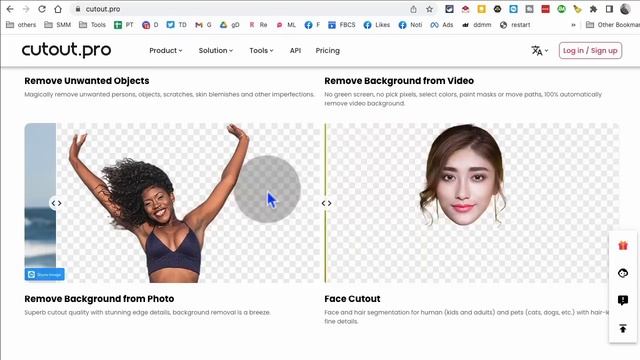Expand the Product menu

[166, 51]
